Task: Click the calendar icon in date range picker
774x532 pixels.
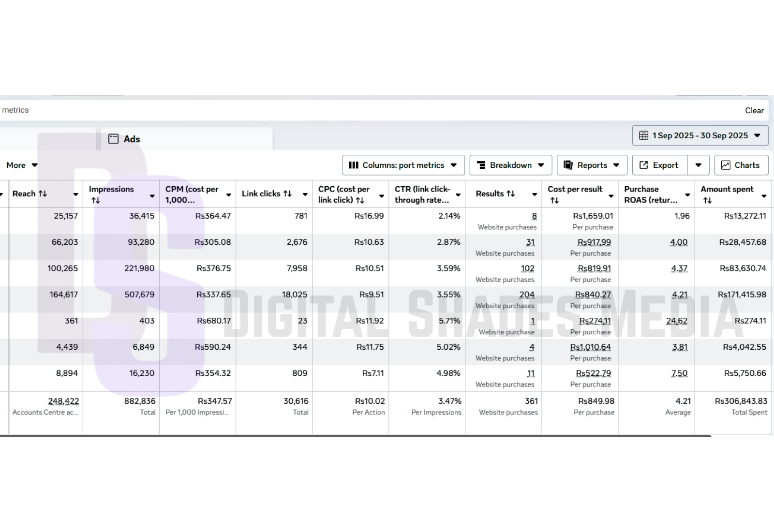Action: pyautogui.click(x=643, y=135)
